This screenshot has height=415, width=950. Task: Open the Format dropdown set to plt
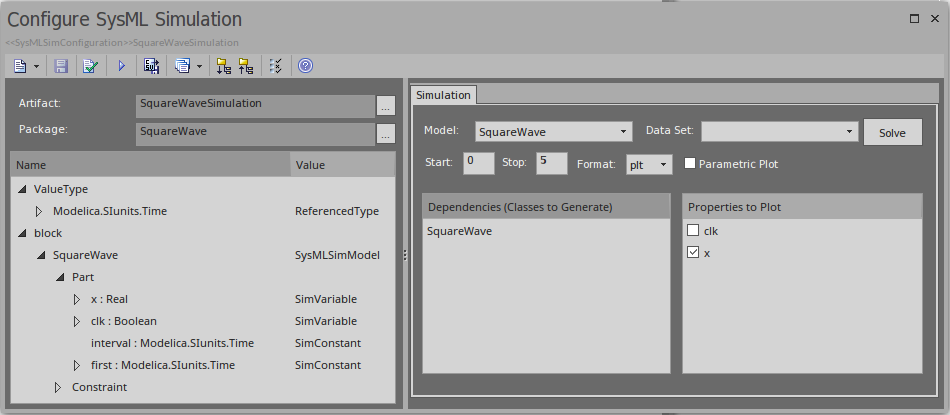(649, 164)
